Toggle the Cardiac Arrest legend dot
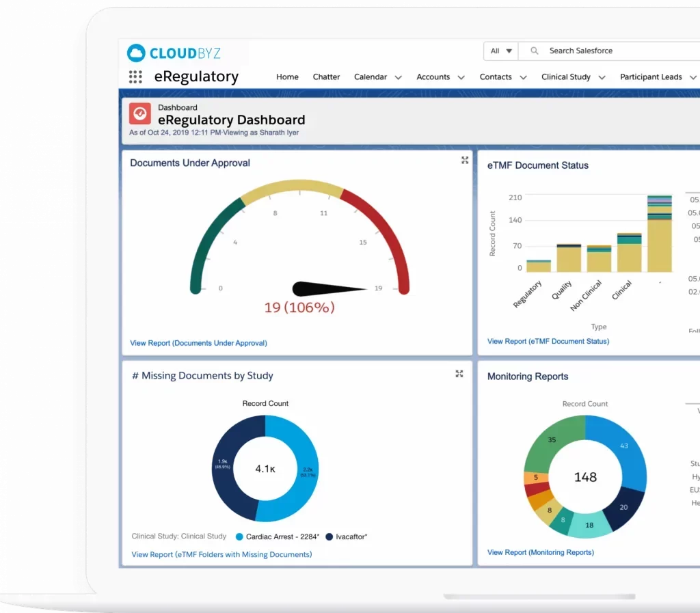Screen dimensions: 700x613 tap(239, 537)
